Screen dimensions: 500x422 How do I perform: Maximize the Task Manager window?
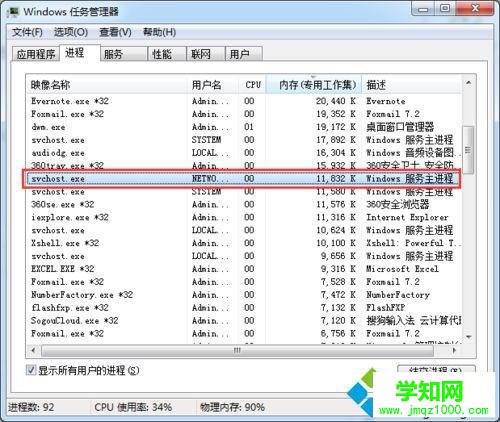[x=445, y=9]
